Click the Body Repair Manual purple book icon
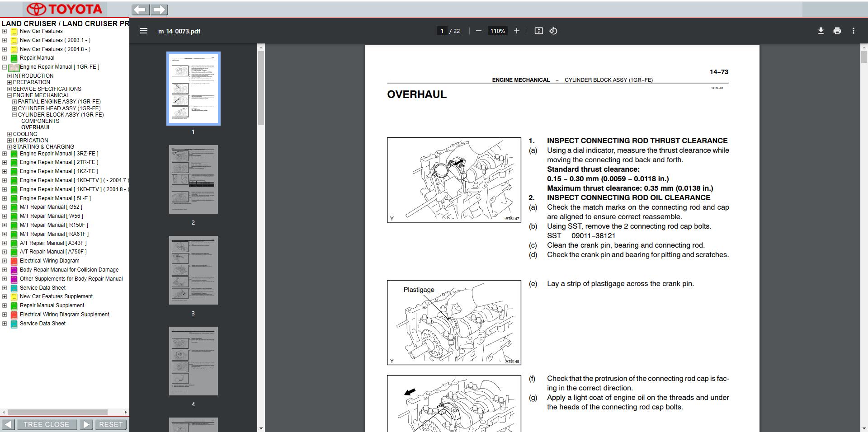Screen dimensions: 868x432 pyautogui.click(x=14, y=270)
